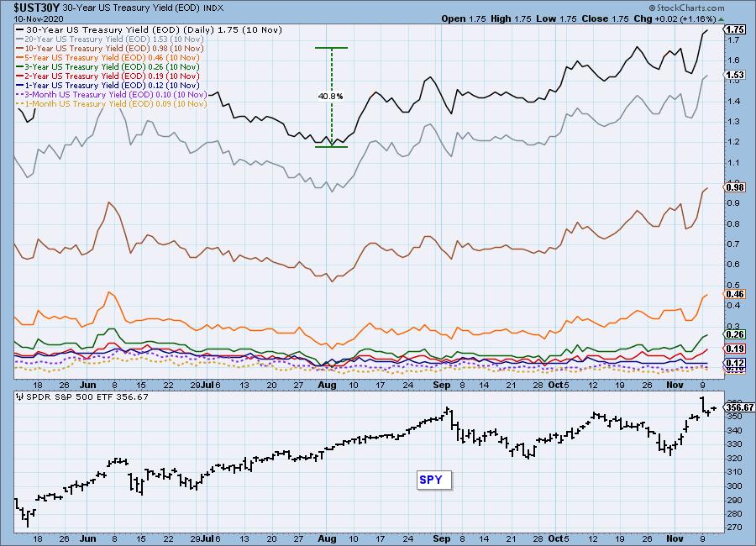Select the 20-Year US Treasury Yield legend entry
Screen dimensions: 756x546
point(110,39)
